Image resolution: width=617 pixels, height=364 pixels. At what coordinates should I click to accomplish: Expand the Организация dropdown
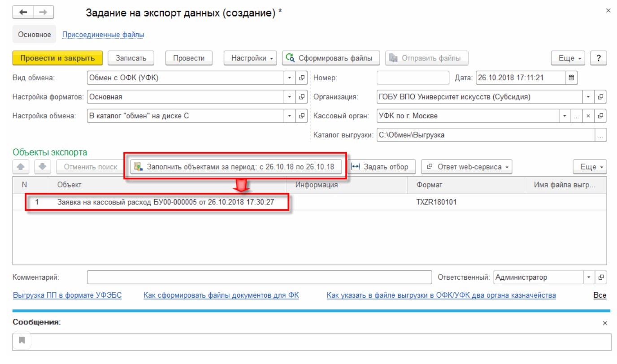point(589,97)
